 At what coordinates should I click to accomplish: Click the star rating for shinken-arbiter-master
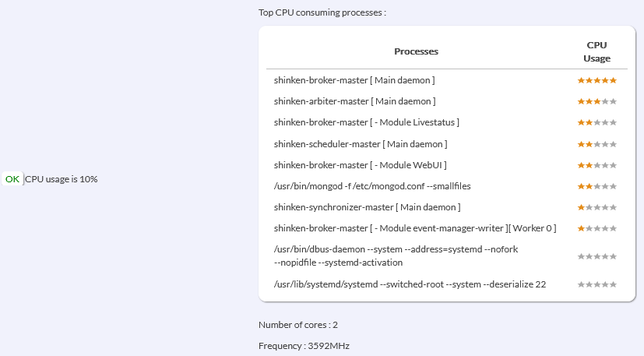(596, 101)
